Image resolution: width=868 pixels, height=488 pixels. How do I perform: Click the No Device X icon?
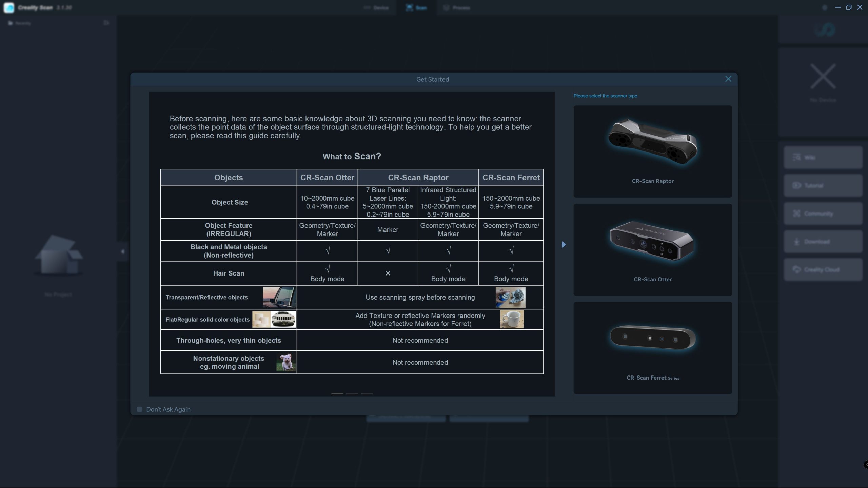tap(823, 77)
